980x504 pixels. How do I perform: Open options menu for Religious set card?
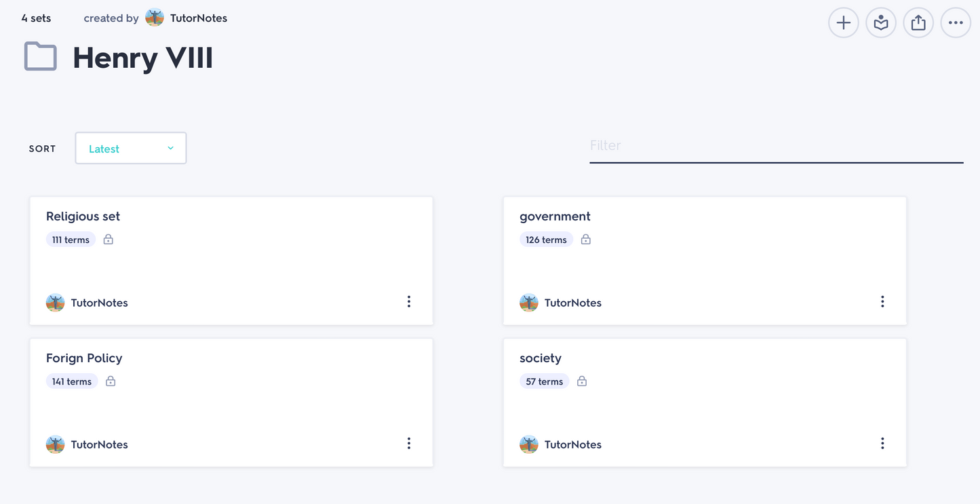(x=409, y=302)
